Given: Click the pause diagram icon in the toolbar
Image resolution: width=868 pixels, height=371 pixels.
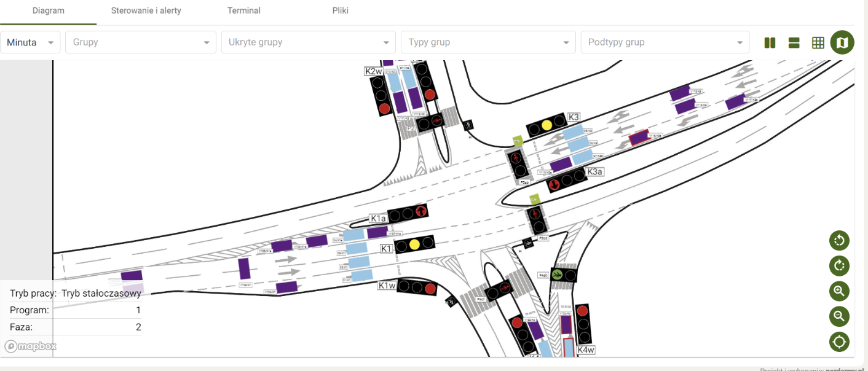Looking at the screenshot, I should [x=769, y=42].
